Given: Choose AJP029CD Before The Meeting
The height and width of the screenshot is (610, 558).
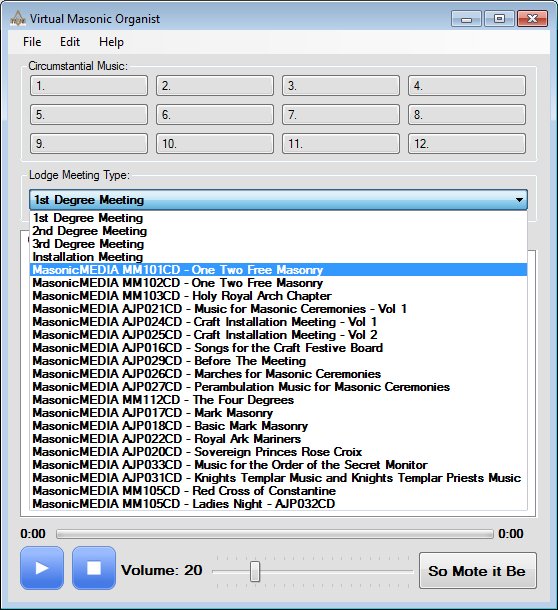Looking at the screenshot, I should (x=278, y=361).
